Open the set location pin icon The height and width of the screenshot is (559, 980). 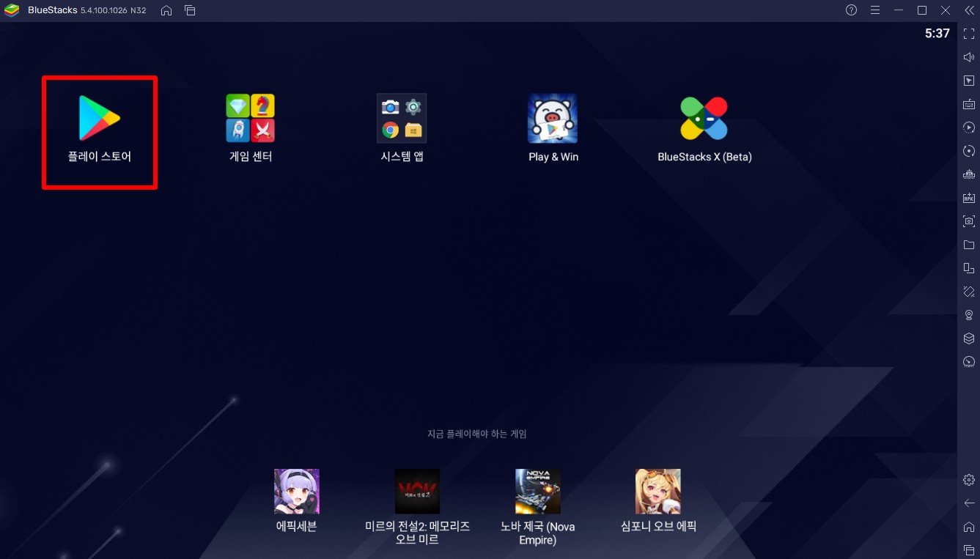pyautogui.click(x=969, y=315)
